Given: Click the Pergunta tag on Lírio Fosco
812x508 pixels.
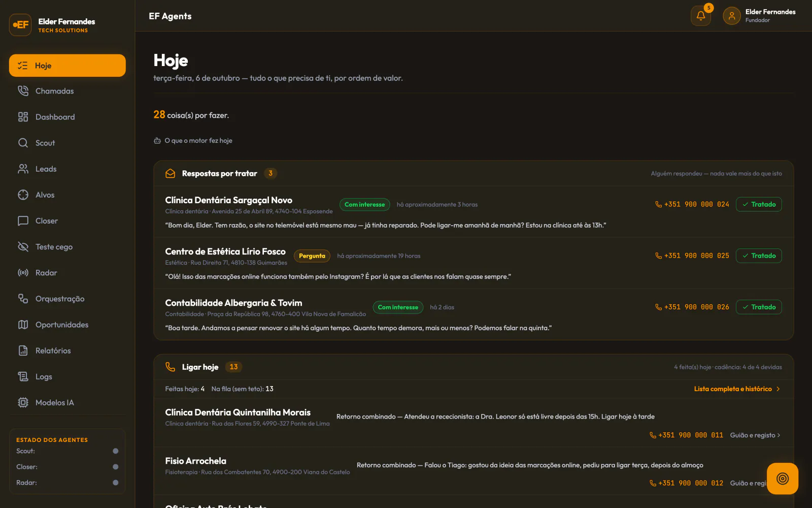Looking at the screenshot, I should [312, 256].
